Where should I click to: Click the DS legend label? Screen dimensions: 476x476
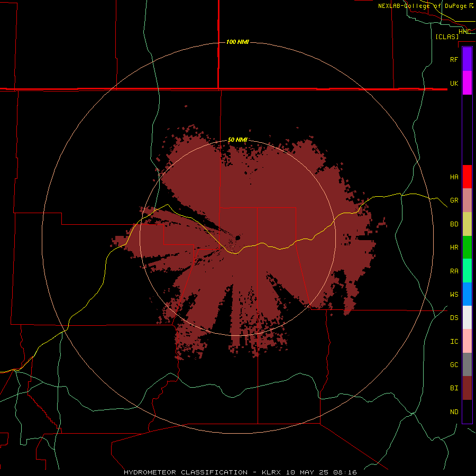coord(454,318)
